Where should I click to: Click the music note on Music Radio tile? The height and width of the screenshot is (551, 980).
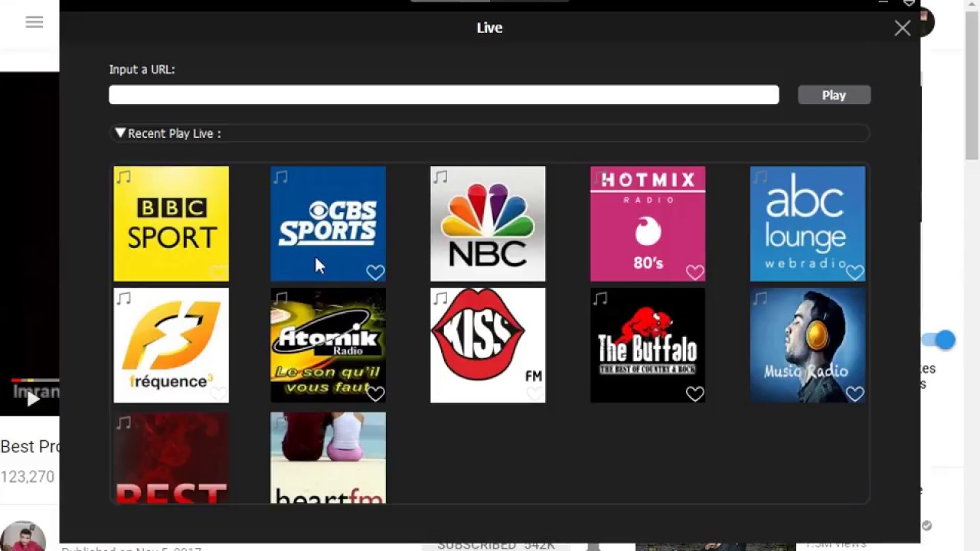coord(760,298)
